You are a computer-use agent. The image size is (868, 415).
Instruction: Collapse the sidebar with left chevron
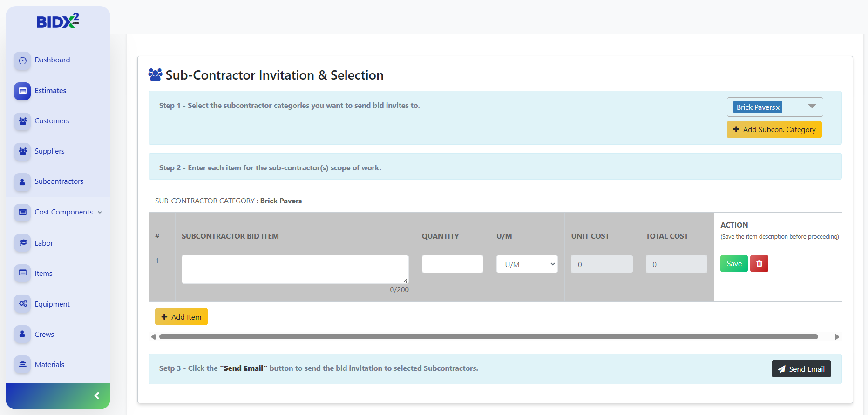tap(97, 396)
